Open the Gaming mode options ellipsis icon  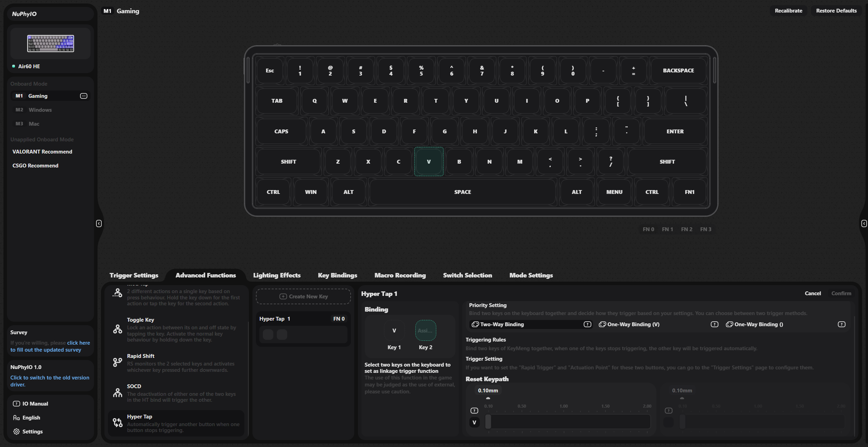[x=84, y=96]
